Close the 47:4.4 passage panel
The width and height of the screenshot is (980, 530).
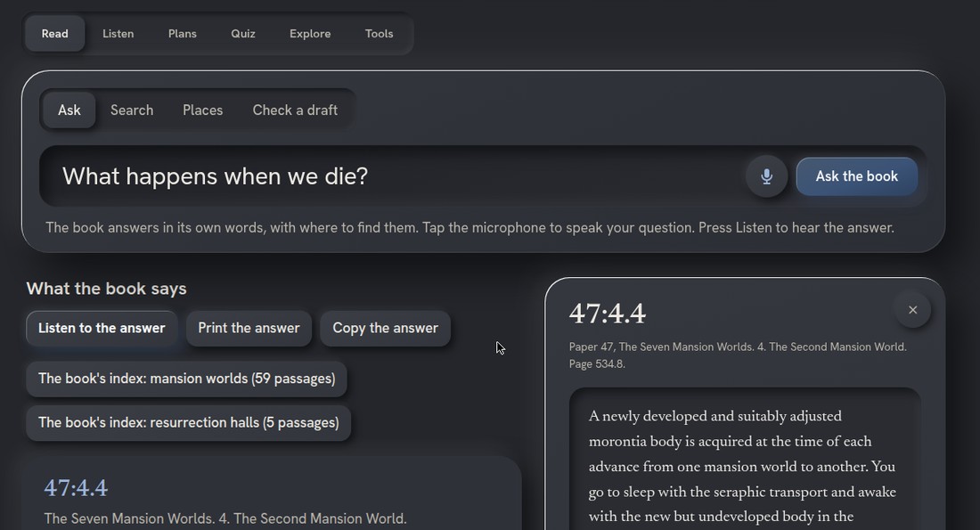pyautogui.click(x=912, y=310)
